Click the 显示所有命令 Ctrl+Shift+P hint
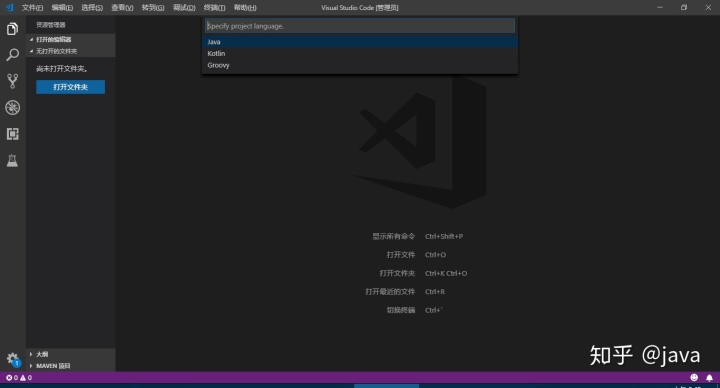The image size is (720, 388). click(417, 236)
